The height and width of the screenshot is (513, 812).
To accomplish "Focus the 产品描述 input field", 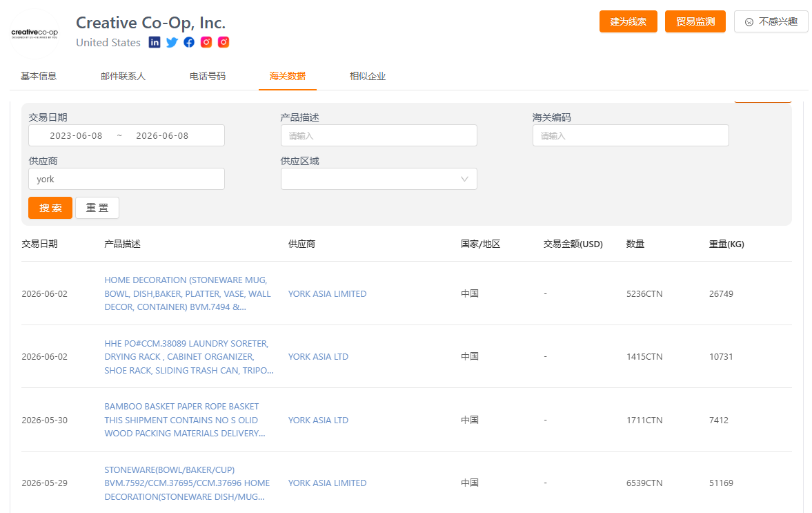I will [x=379, y=136].
